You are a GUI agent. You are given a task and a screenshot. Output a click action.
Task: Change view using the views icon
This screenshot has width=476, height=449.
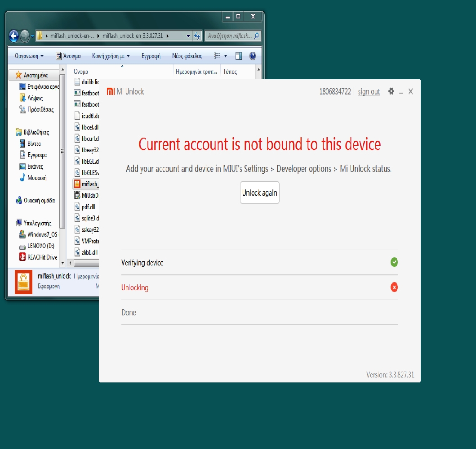(x=217, y=56)
